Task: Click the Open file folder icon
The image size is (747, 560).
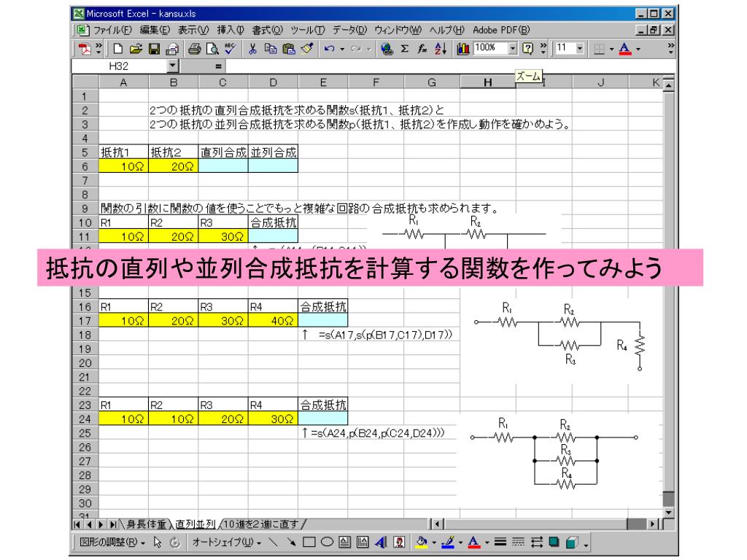Action: pyautogui.click(x=136, y=49)
